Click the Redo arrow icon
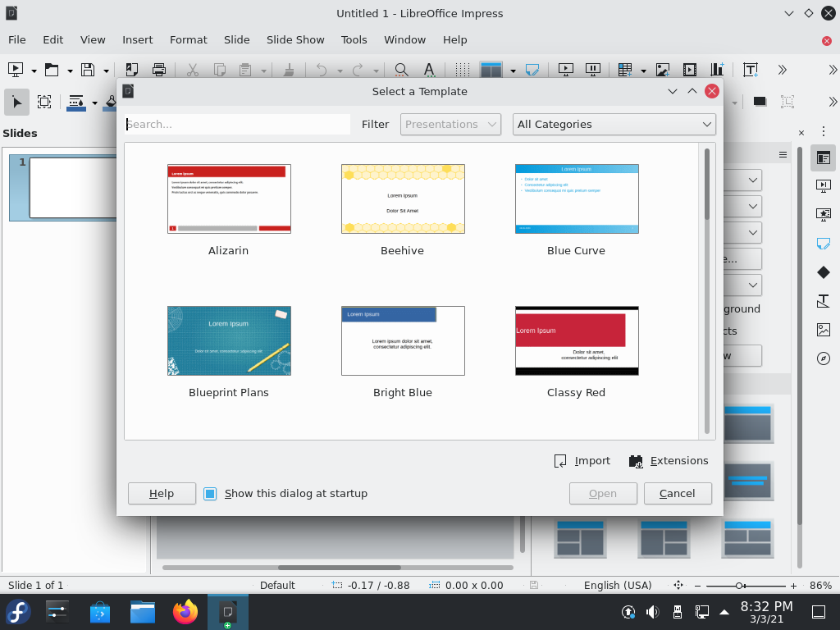This screenshot has height=630, width=840. tap(358, 70)
